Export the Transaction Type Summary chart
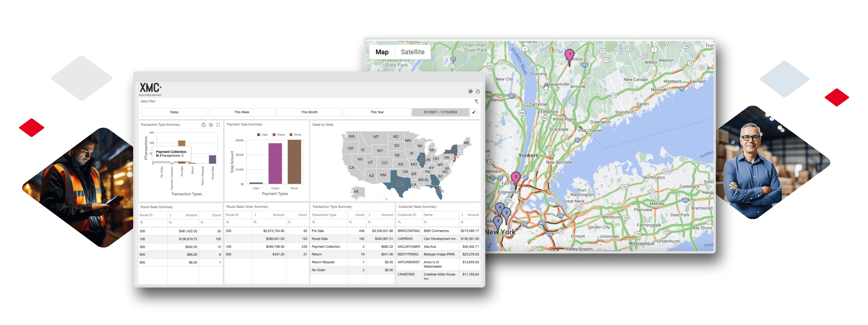Viewport: 868px width, 325px height. point(203,125)
